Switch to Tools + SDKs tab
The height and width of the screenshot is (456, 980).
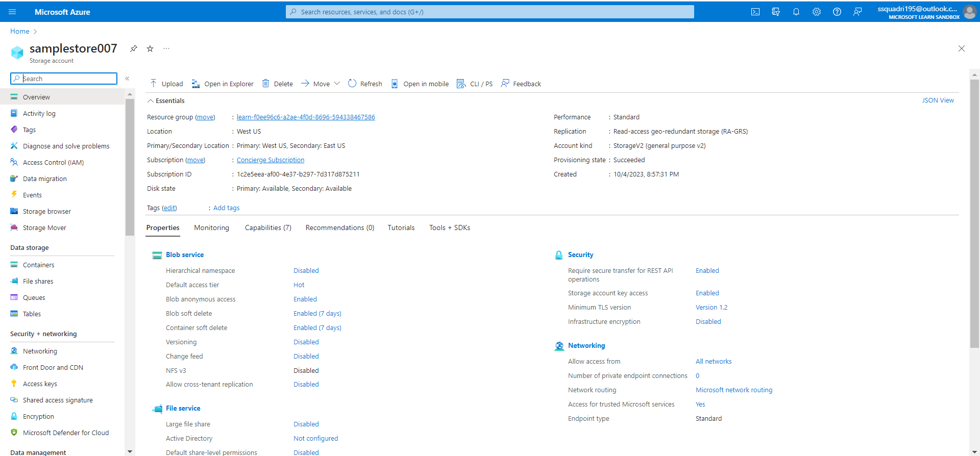point(450,227)
